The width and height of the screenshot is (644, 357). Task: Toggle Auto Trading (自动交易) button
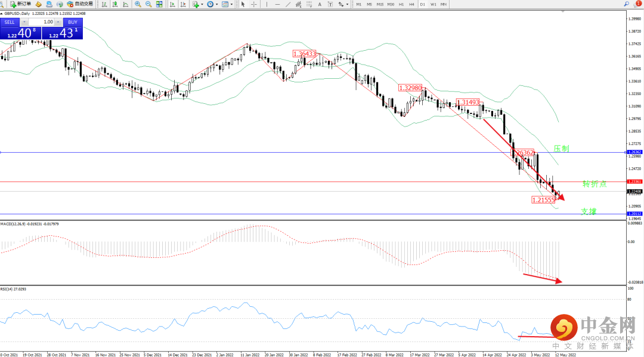pos(80,4)
